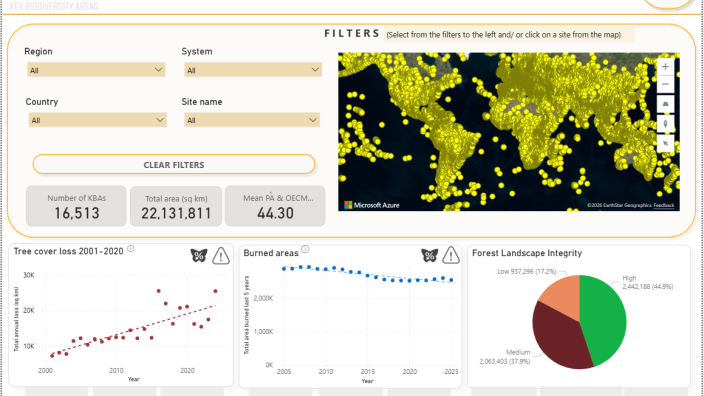Open the map Feedback link
The height and width of the screenshot is (396, 704).
pos(664,206)
